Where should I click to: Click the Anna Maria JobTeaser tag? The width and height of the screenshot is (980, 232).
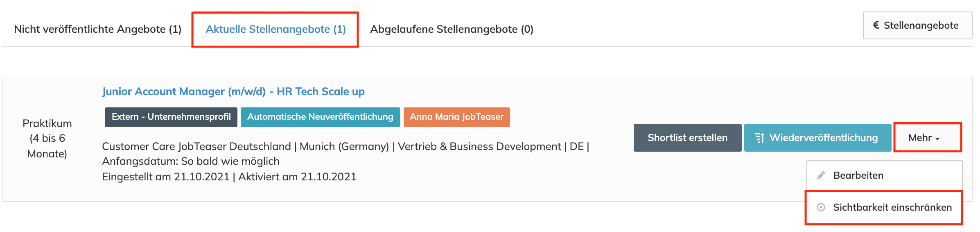tap(456, 117)
